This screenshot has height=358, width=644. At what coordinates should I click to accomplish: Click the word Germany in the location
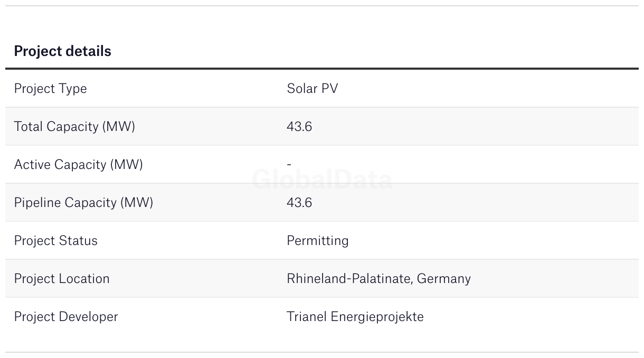(x=444, y=279)
